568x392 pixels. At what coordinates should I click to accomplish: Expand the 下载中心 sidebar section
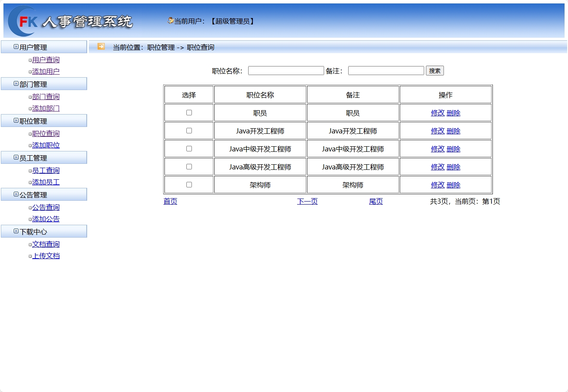click(44, 232)
